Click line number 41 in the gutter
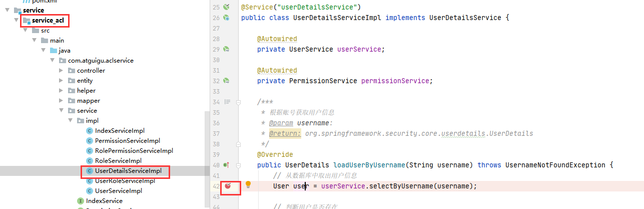The width and height of the screenshot is (644, 209). [x=216, y=175]
